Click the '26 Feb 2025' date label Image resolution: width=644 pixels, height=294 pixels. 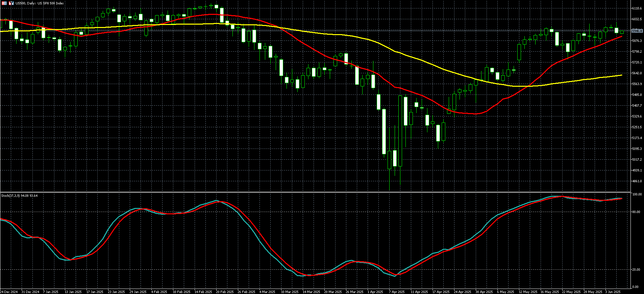[x=246, y=292]
